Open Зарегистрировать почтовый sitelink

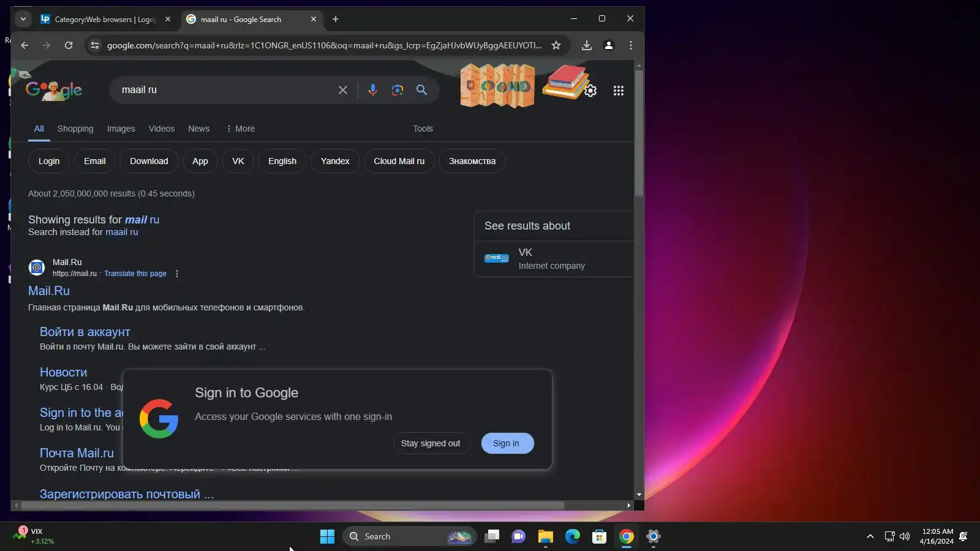click(x=127, y=494)
